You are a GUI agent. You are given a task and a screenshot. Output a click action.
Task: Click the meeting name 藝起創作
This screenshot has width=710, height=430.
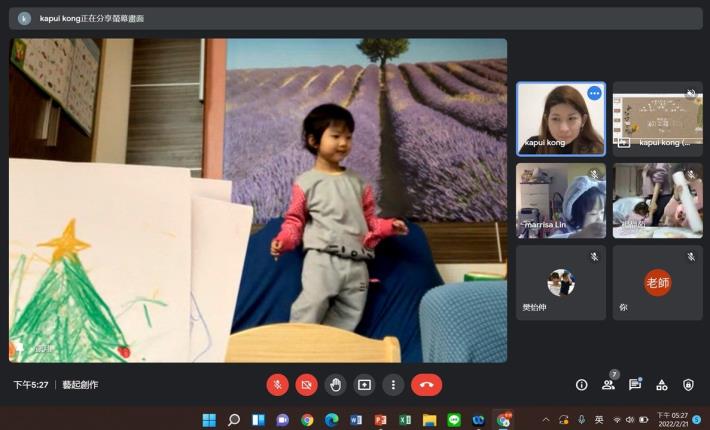point(80,384)
